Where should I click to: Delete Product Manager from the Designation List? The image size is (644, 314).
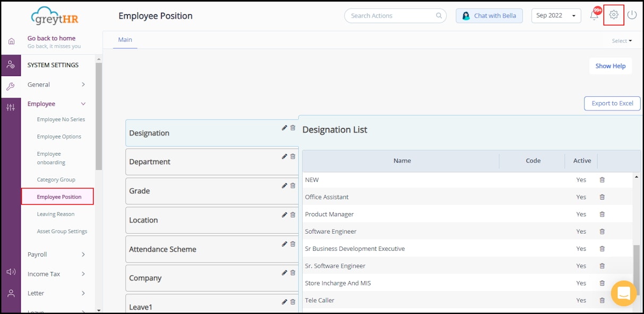tap(601, 214)
